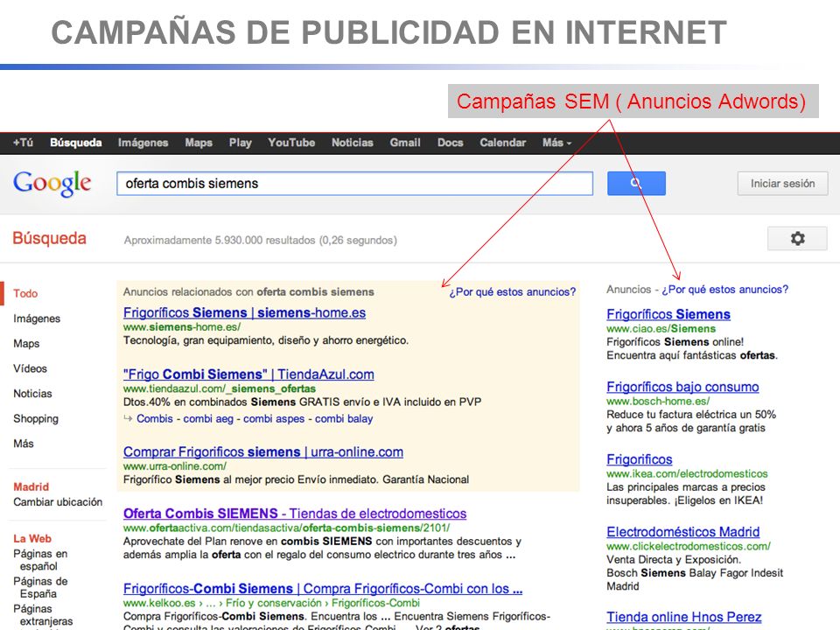This screenshot has width=840, height=630.
Task: Open Docs in the black bar
Action: (450, 143)
